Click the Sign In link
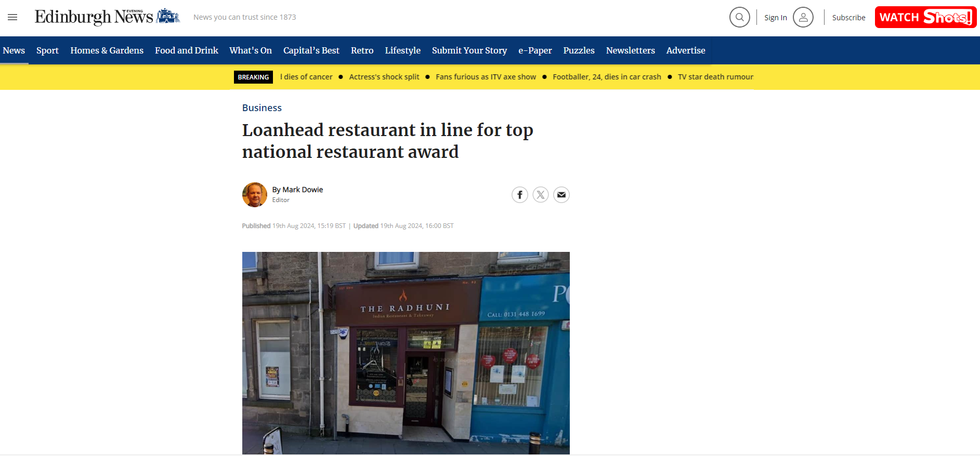This screenshot has height=456, width=980. click(x=775, y=18)
